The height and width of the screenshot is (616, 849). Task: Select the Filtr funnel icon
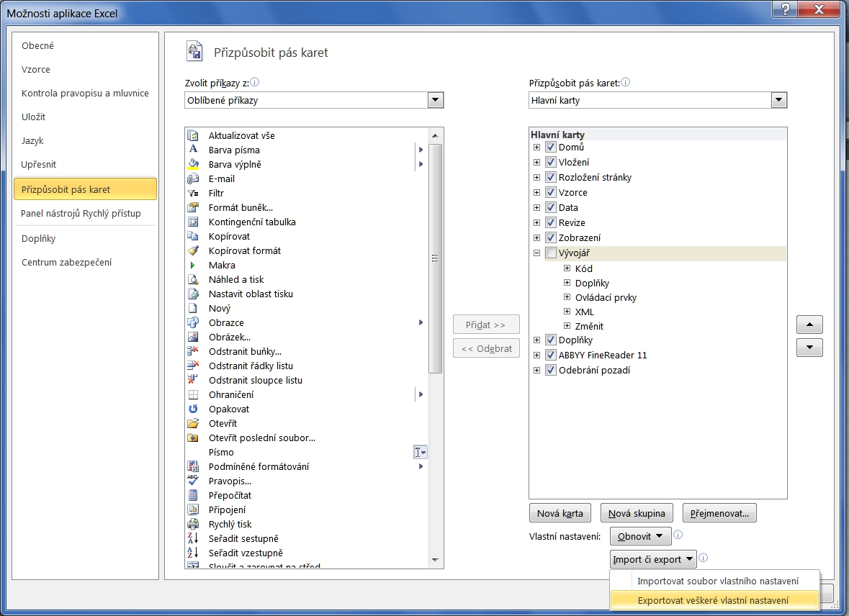tap(193, 193)
